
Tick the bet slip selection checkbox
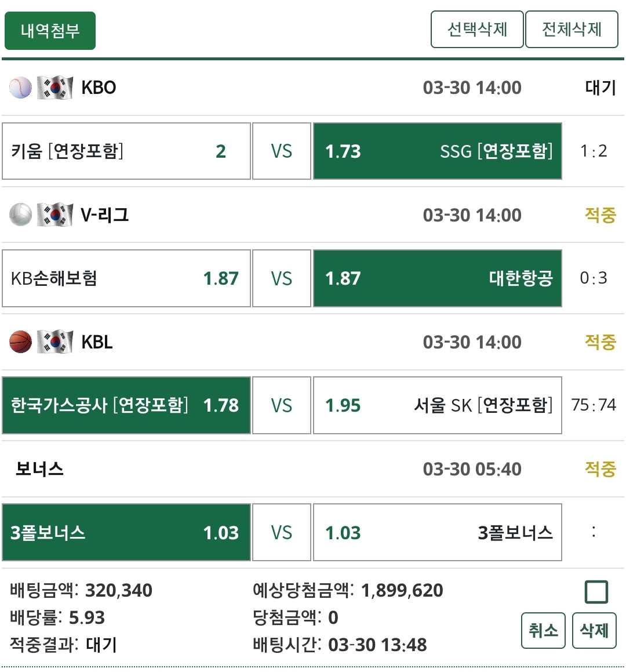[x=596, y=592]
